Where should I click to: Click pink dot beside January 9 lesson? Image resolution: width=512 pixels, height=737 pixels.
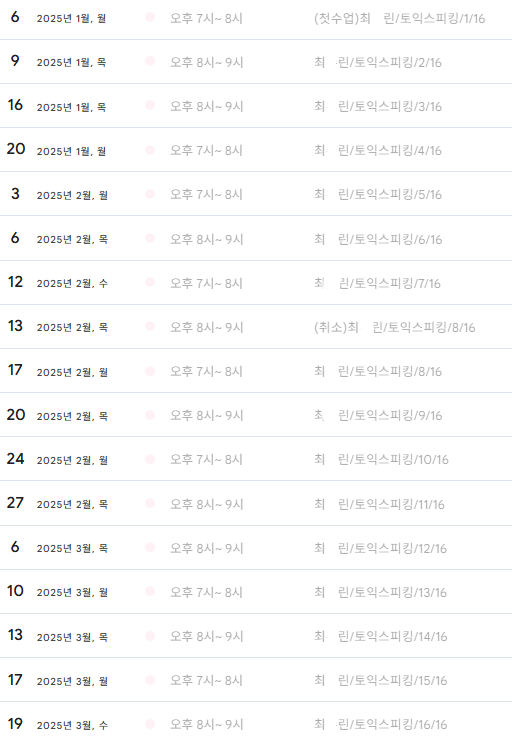pyautogui.click(x=150, y=61)
